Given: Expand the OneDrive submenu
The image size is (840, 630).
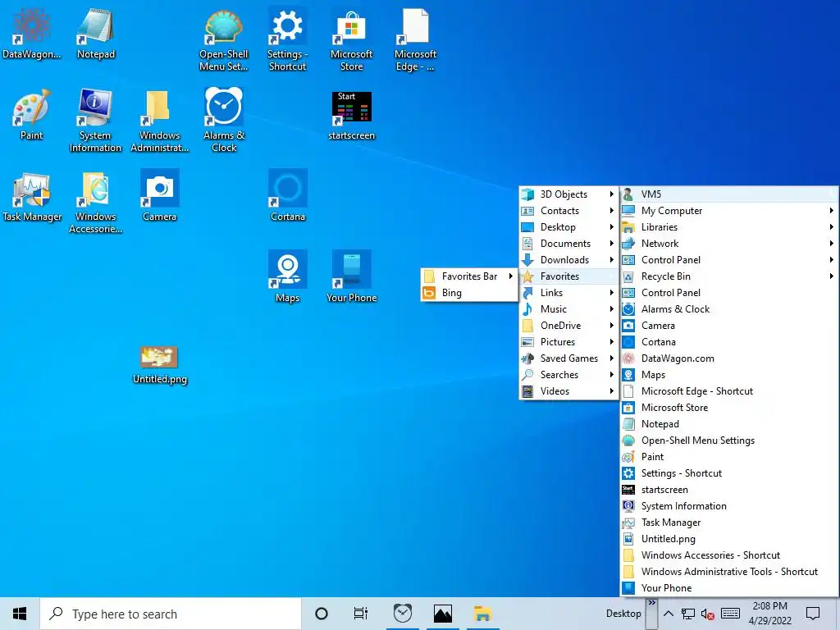Looking at the screenshot, I should (x=569, y=326).
